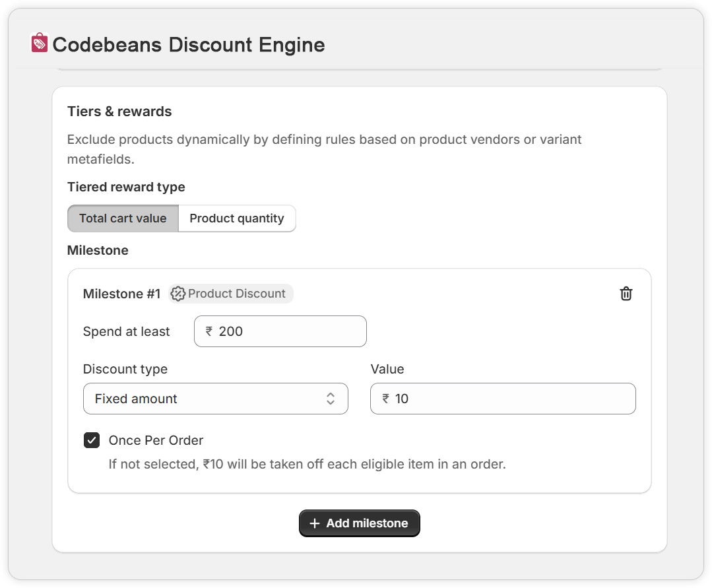Click the Once Per Order label text
This screenshot has height=588, width=712.
[156, 440]
